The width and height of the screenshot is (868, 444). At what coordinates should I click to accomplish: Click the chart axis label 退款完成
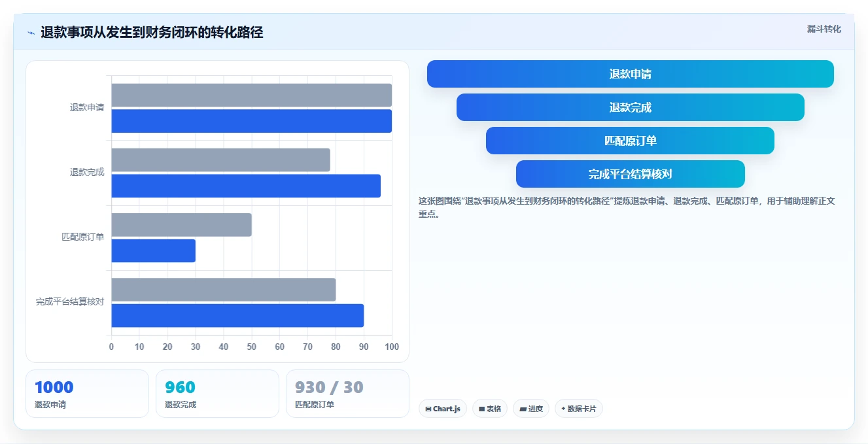pos(87,172)
